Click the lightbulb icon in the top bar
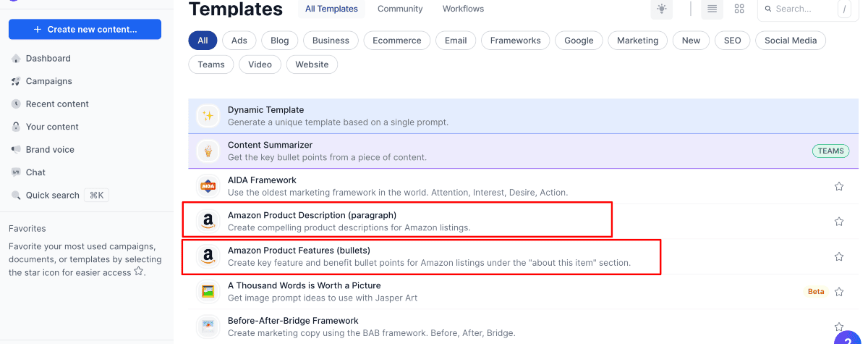The width and height of the screenshot is (868, 344). (x=660, y=9)
